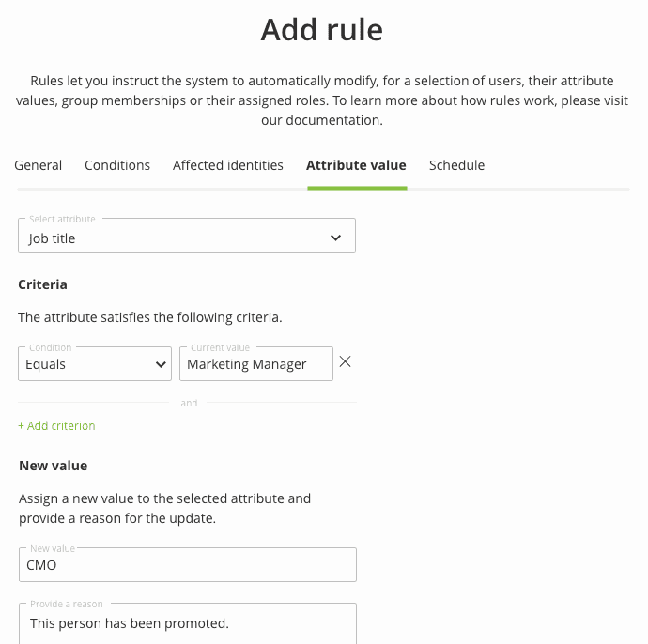This screenshot has height=644, width=648.
Task: Click the 'attribute satisfies the following criteria' text
Action: 150,317
